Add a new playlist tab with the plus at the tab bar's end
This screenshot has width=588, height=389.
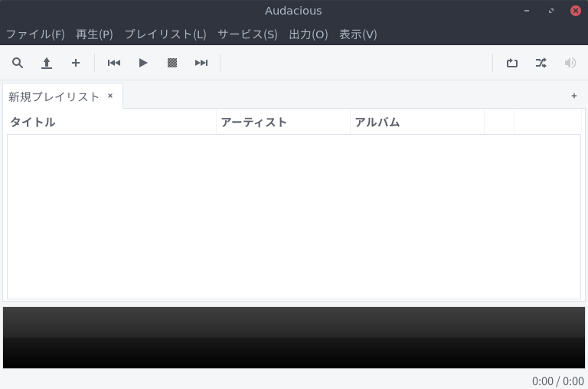point(574,96)
